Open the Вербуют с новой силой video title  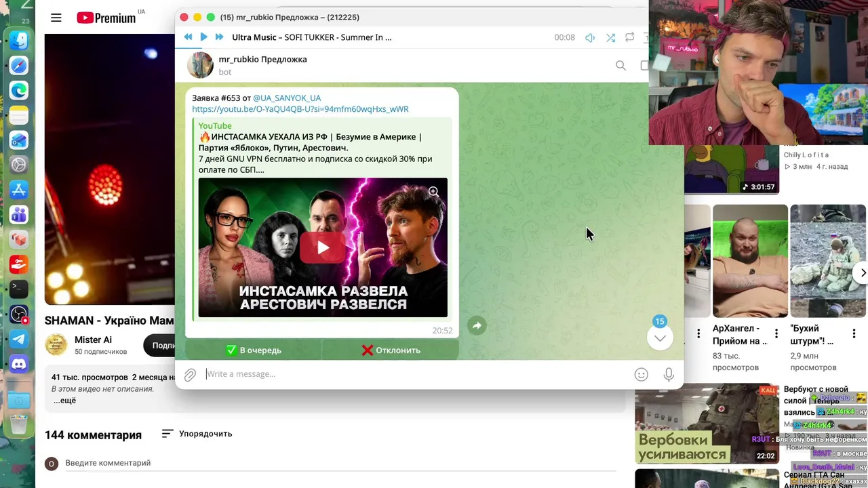[x=816, y=401]
